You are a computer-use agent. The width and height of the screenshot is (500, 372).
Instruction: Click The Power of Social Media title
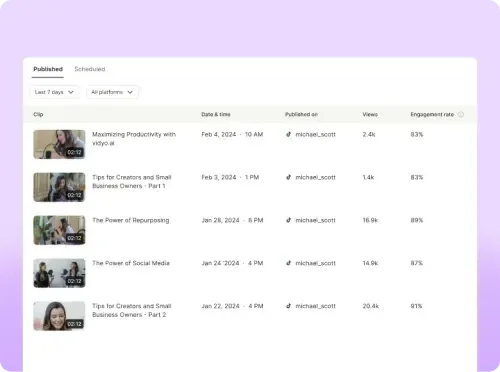click(131, 263)
